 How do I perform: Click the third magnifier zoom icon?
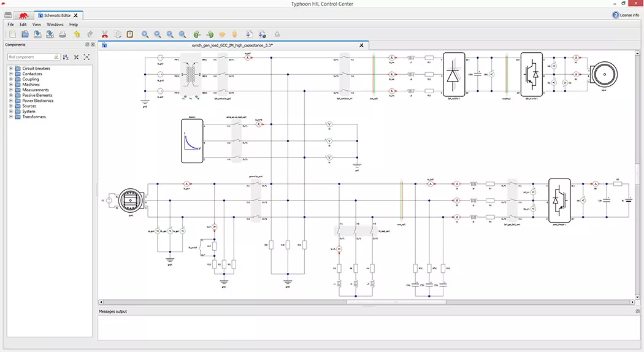[170, 34]
